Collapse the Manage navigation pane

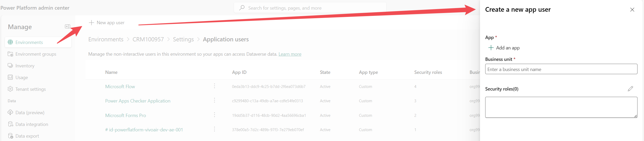pyautogui.click(x=67, y=27)
